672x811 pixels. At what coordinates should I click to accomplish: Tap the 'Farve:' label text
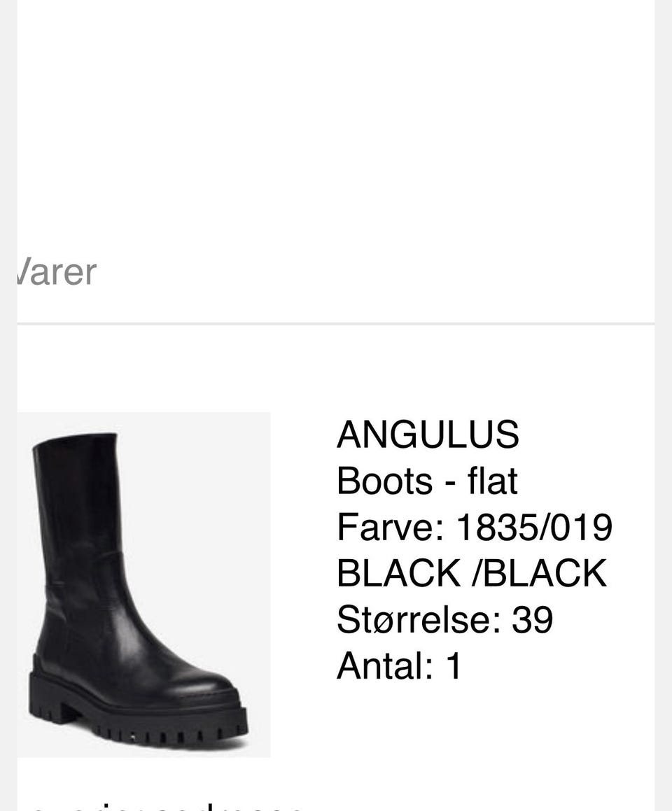coord(391,527)
